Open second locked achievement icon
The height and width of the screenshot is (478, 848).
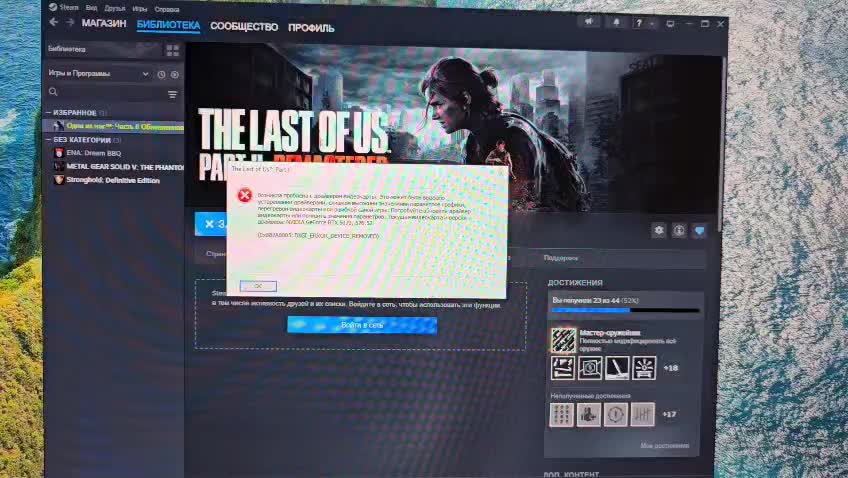[x=588, y=415]
